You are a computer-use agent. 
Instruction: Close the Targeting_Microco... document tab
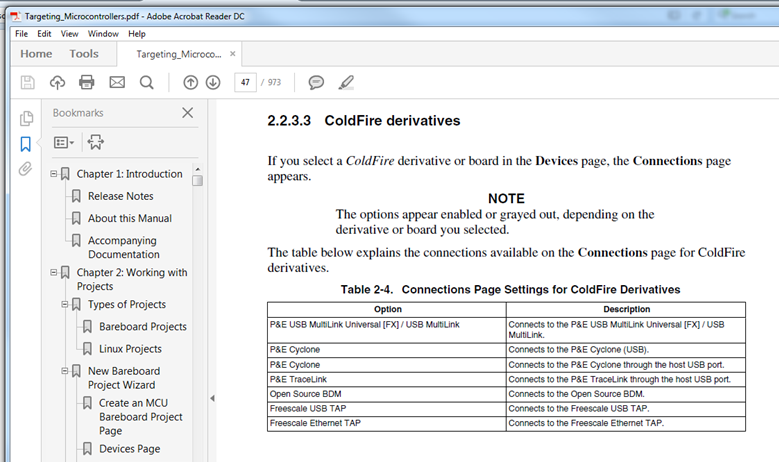point(233,54)
